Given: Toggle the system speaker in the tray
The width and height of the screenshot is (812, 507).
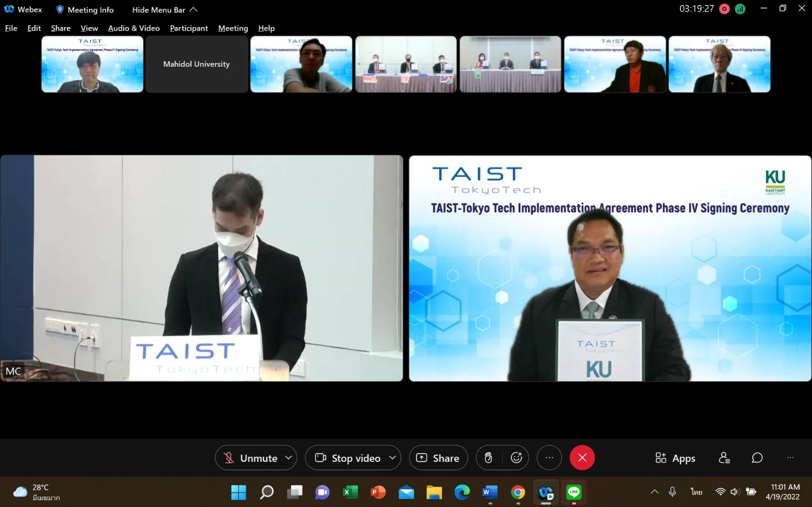Looking at the screenshot, I should pos(735,492).
